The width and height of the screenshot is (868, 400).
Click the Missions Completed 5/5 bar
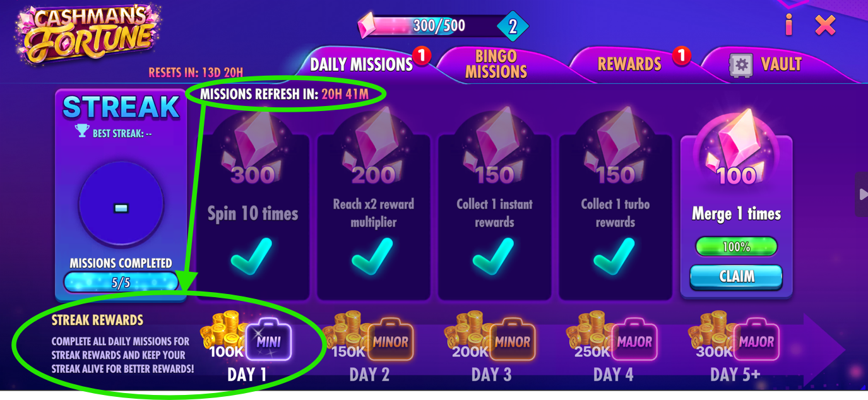pyautogui.click(x=121, y=283)
